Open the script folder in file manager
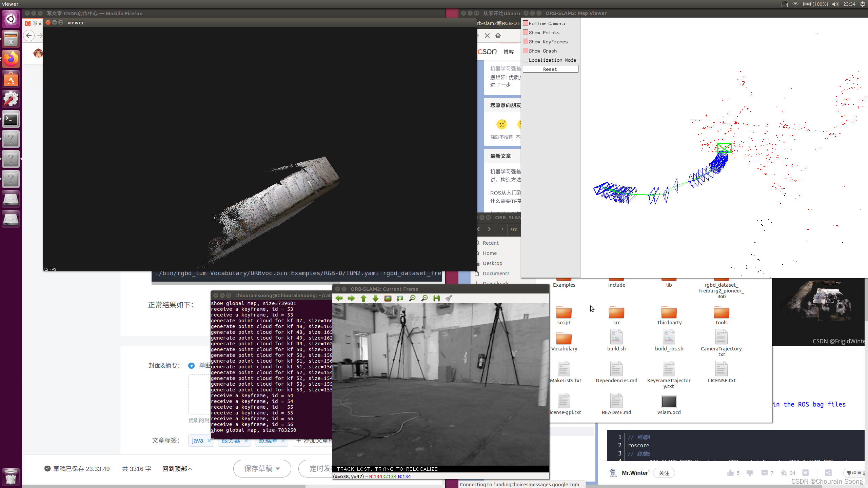Image resolution: width=868 pixels, height=488 pixels. [564, 316]
